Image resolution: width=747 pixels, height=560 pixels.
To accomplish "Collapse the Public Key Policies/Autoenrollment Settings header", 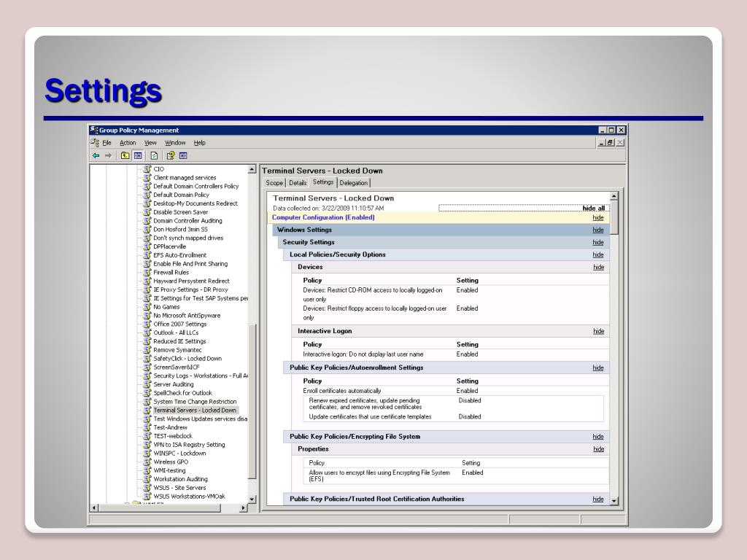I will click(446, 367).
